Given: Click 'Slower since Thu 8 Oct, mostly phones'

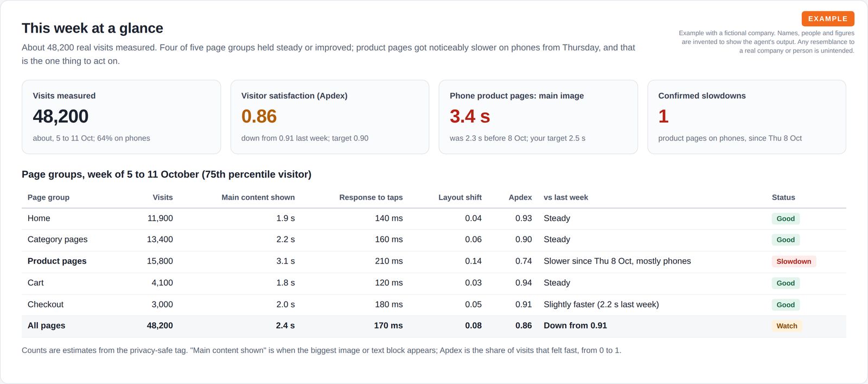Looking at the screenshot, I should click(x=617, y=261).
